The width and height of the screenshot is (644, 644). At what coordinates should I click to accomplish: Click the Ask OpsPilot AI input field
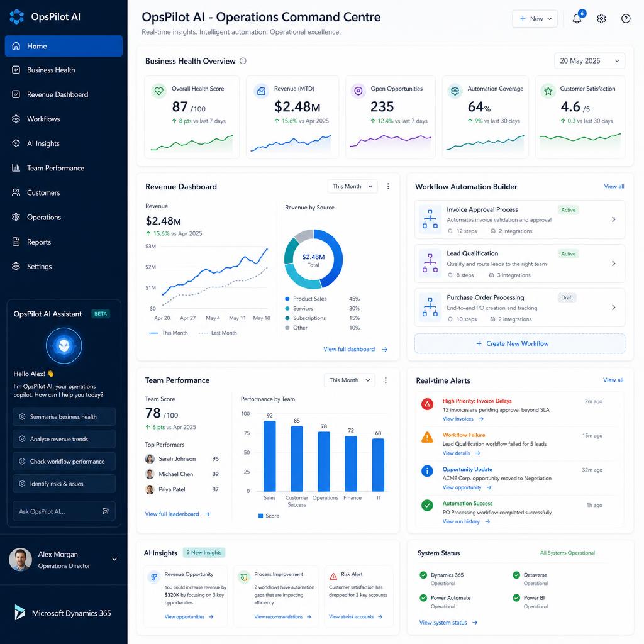point(64,511)
